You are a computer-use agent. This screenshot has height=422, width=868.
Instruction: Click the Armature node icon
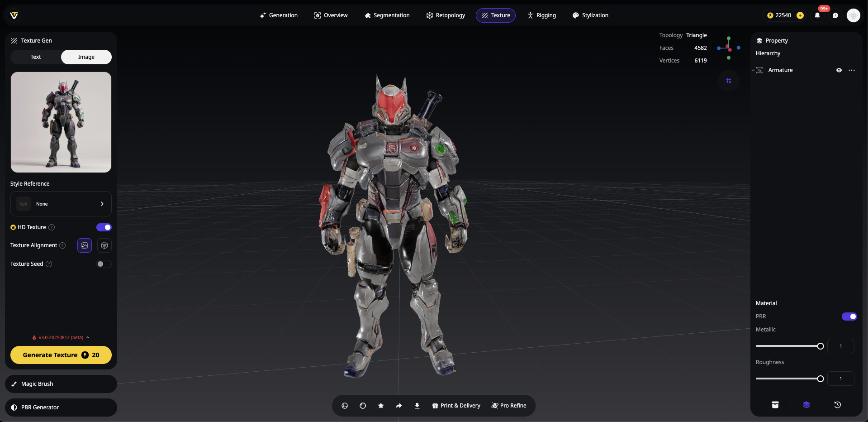[x=760, y=70]
